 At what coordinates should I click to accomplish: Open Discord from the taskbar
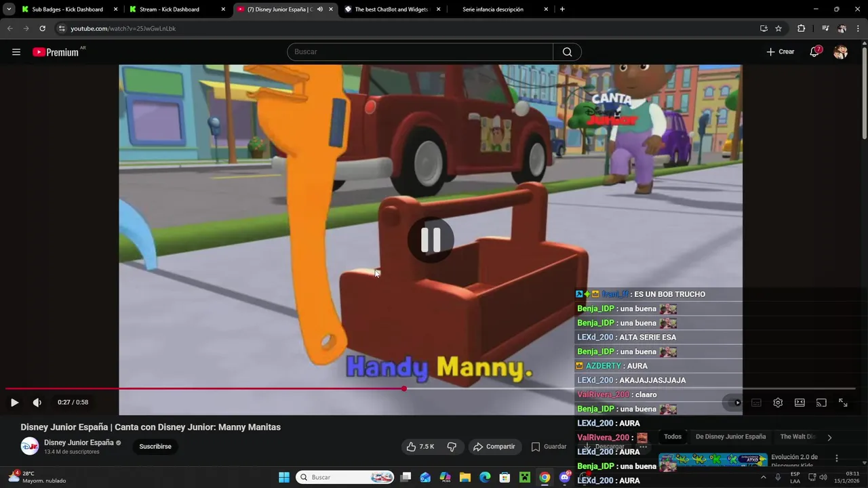[x=564, y=477]
